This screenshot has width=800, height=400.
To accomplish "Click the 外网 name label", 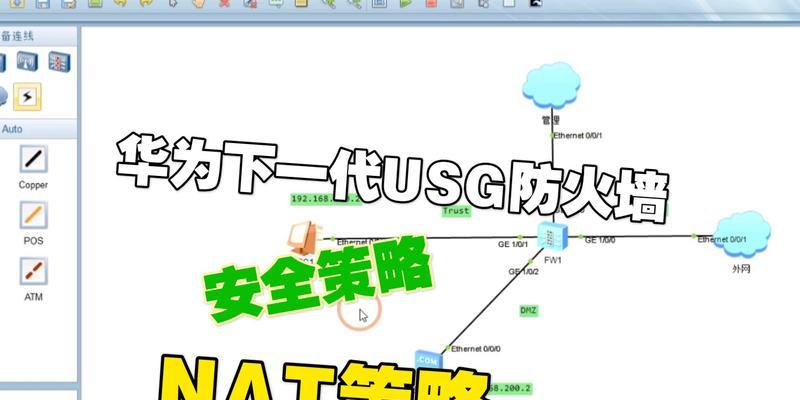I will (x=741, y=269).
